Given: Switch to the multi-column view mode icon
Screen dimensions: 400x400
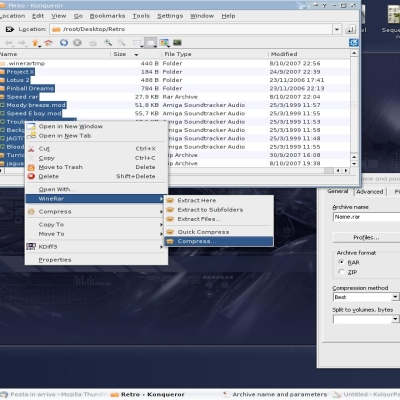Looking at the screenshot, I should click(x=137, y=43).
